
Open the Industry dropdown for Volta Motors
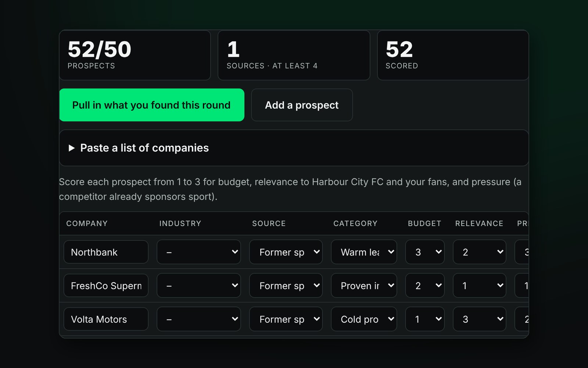pos(199,319)
